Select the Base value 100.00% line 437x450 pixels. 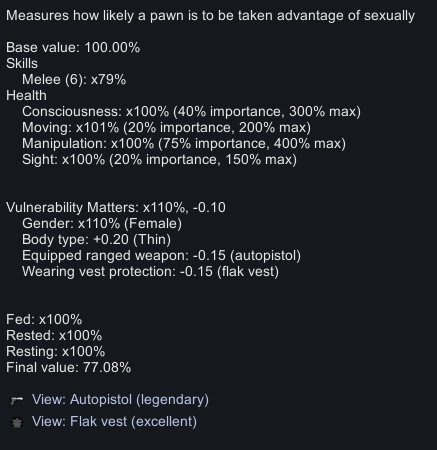point(73,47)
